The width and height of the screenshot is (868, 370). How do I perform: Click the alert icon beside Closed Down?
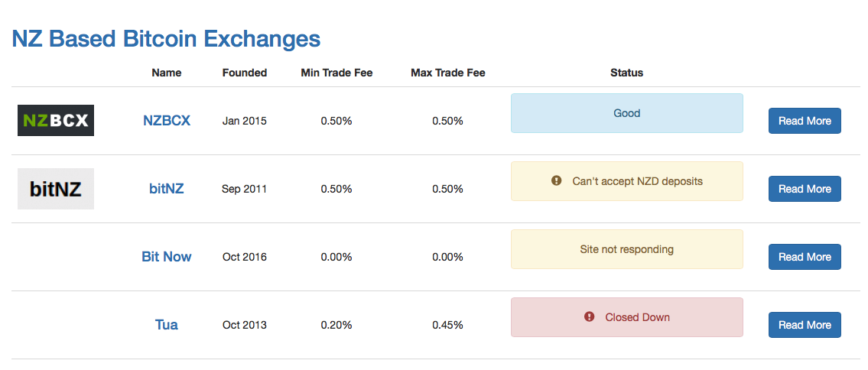[x=589, y=316]
